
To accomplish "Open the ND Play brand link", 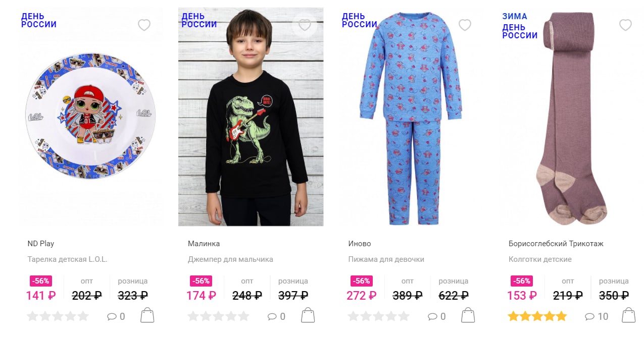I will [x=41, y=244].
